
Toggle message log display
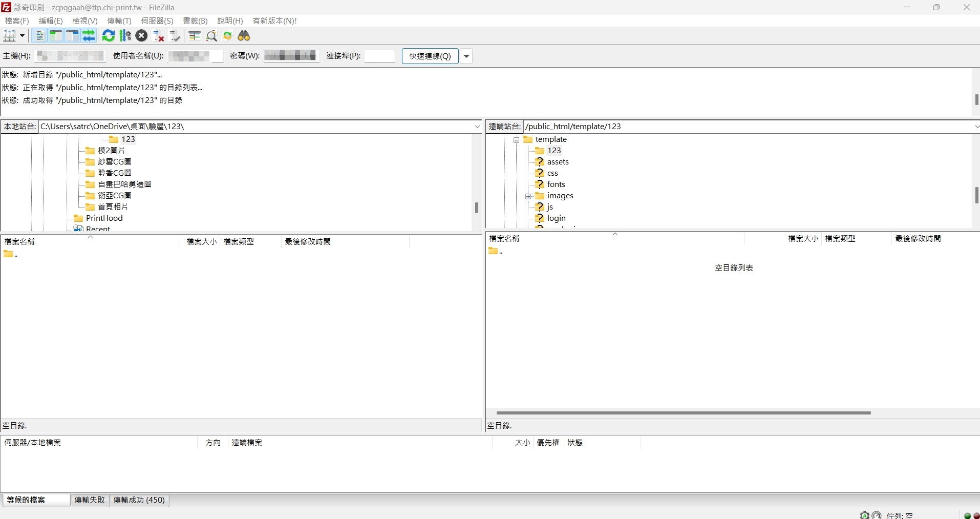pos(39,36)
